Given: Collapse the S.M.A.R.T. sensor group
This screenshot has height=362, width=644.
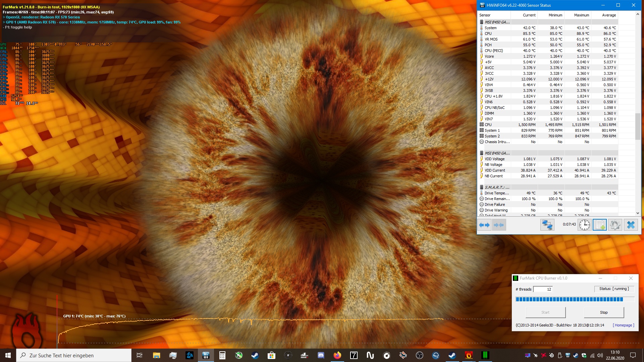Looking at the screenshot, I should coord(496,187).
